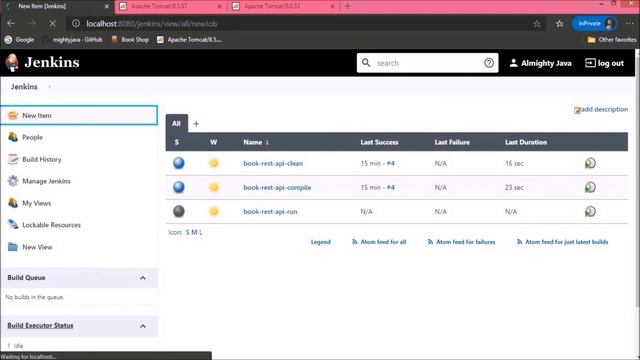This screenshot has height=360, width=640.
Task: Open a new browser tab
Action: click(x=347, y=6)
